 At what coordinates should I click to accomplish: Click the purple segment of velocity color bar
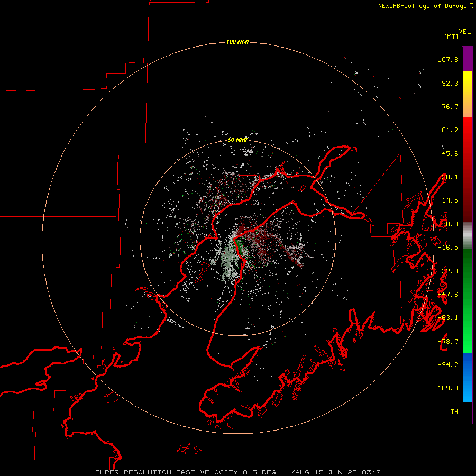click(x=467, y=59)
